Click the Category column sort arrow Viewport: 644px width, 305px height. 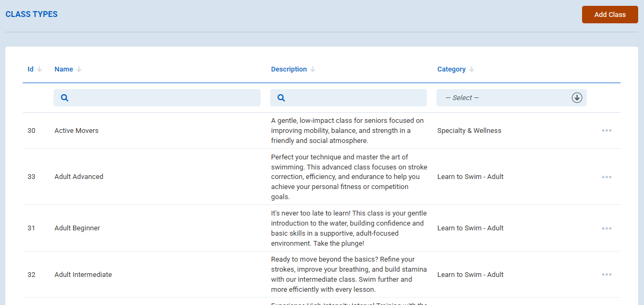(x=471, y=69)
